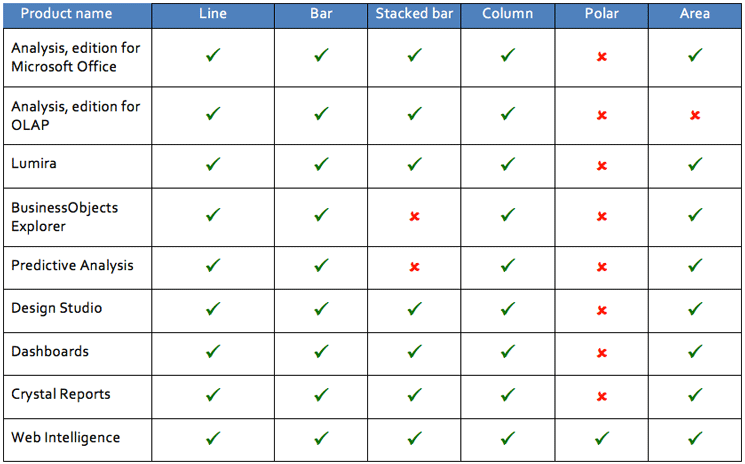Click the BusinessObjects Explorer row label
This screenshot has width=745, height=464.
pos(65,216)
